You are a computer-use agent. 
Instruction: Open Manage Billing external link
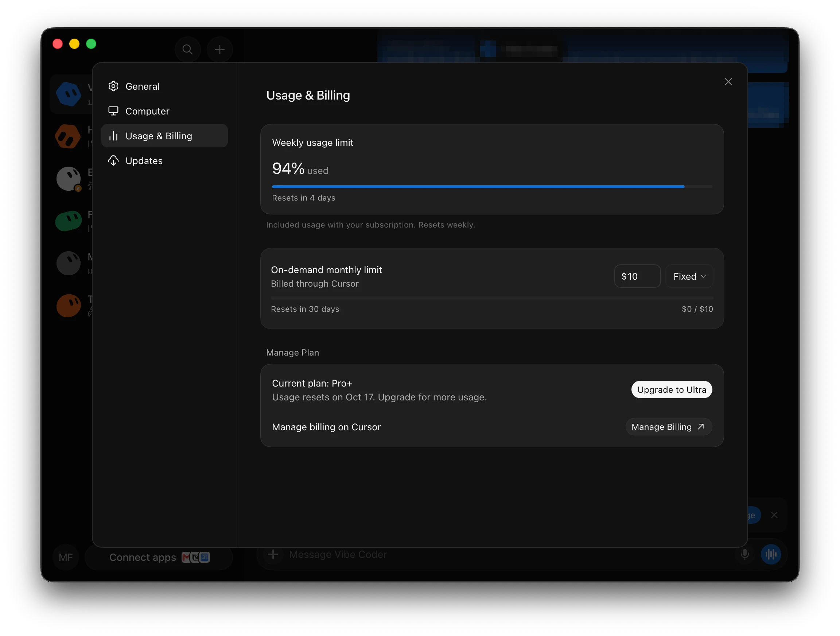pos(668,427)
